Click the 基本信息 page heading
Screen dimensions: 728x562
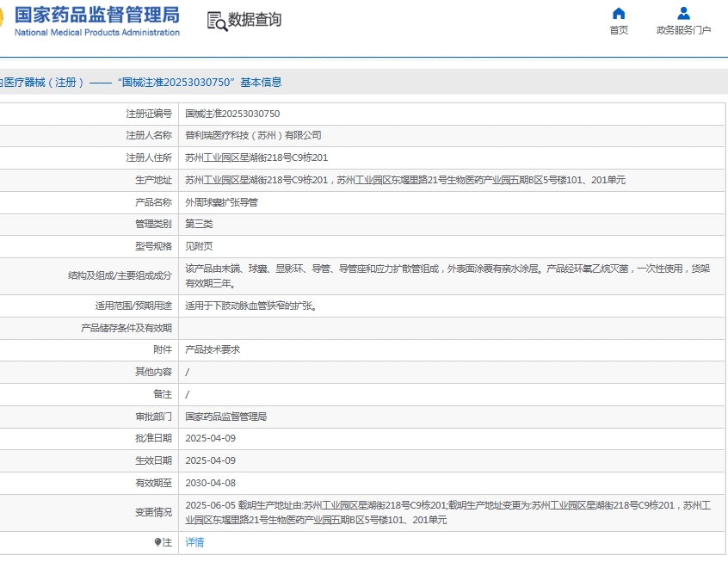pos(261,83)
